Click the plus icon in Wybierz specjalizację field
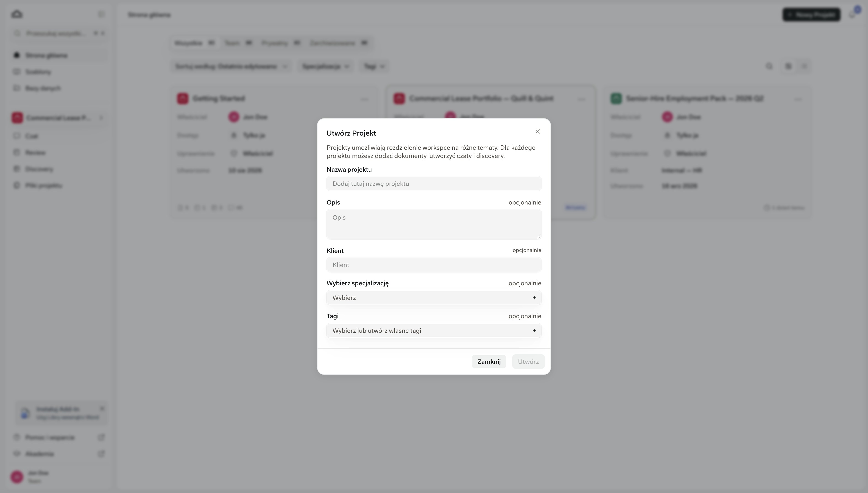The height and width of the screenshot is (493, 868). pos(534,298)
